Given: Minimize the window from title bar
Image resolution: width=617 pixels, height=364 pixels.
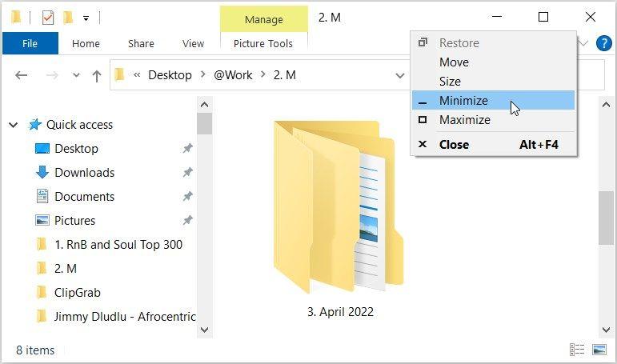Looking at the screenshot, I should 497,17.
